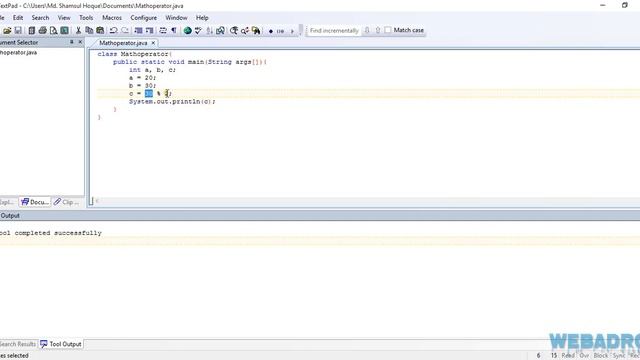Switch to the Document Selector bottom tab

(x=35, y=202)
